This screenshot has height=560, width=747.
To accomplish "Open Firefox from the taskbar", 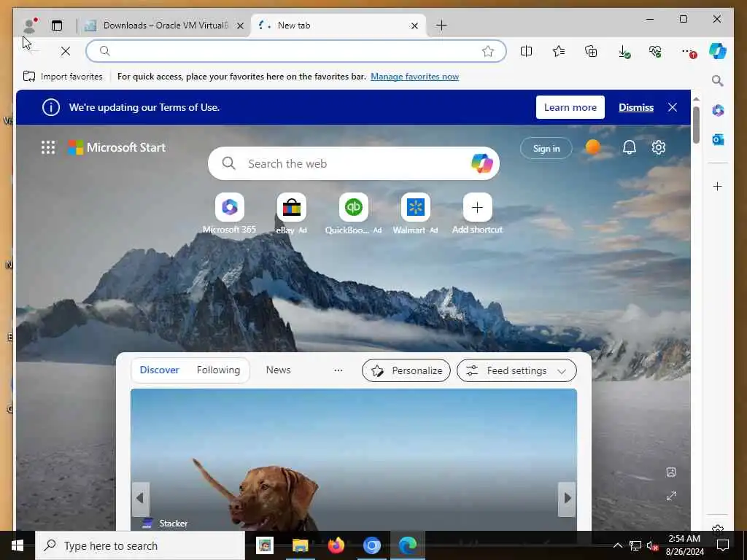I will [x=336, y=545].
